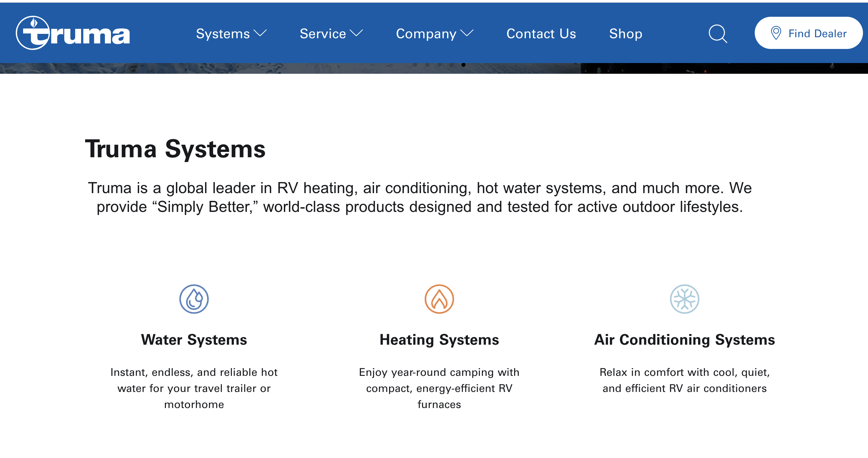Select the last, active carousel slide dot
Screen dimensions: 868x458
point(463,65)
